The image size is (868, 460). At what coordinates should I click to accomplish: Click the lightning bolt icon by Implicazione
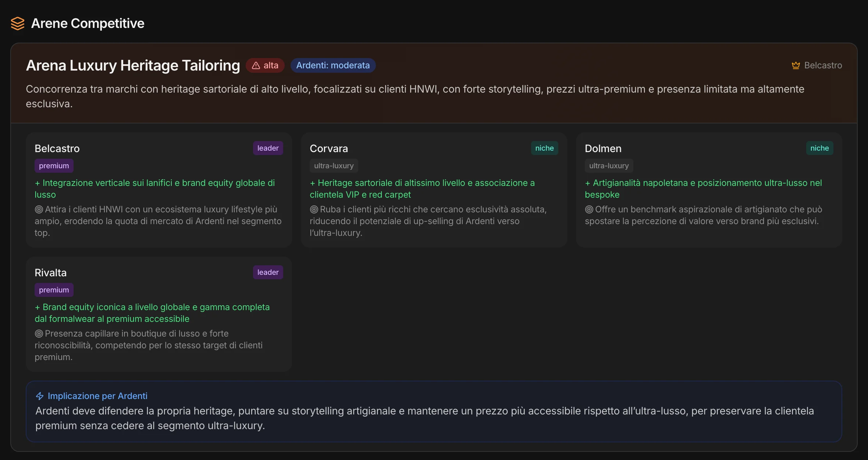point(40,396)
